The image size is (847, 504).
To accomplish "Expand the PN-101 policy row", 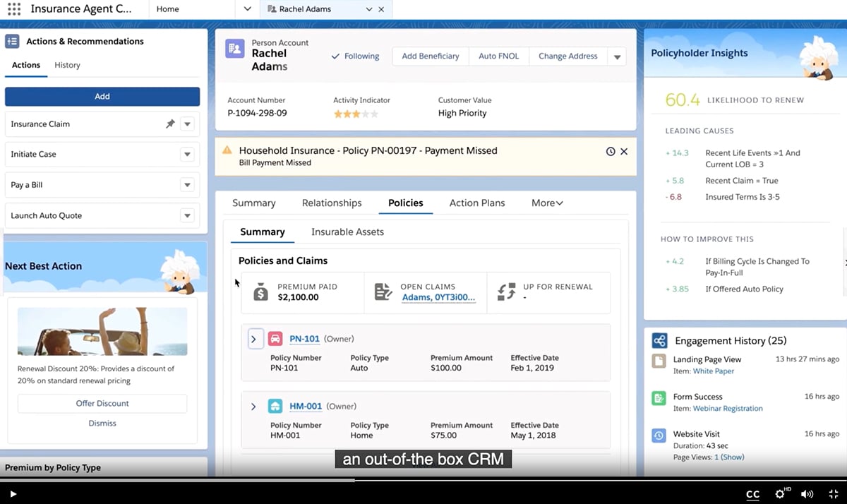I will click(255, 339).
